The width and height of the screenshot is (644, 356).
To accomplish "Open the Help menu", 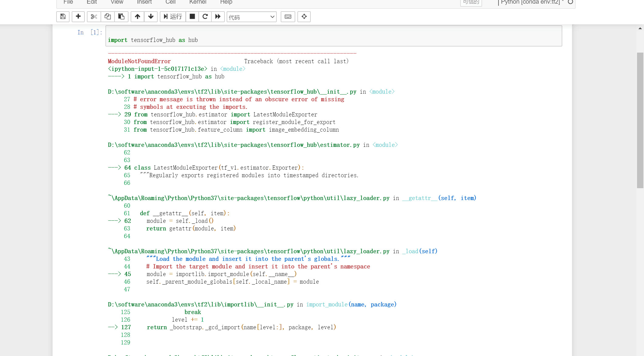I will 226,2.
